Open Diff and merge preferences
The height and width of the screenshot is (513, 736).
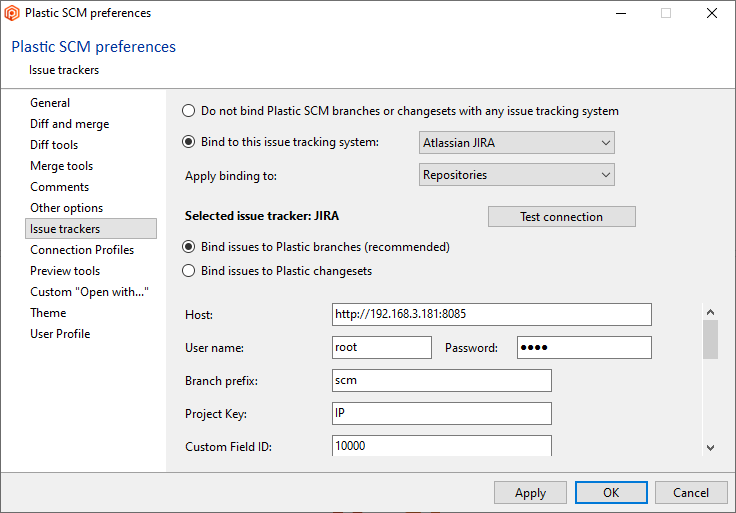pyautogui.click(x=69, y=124)
